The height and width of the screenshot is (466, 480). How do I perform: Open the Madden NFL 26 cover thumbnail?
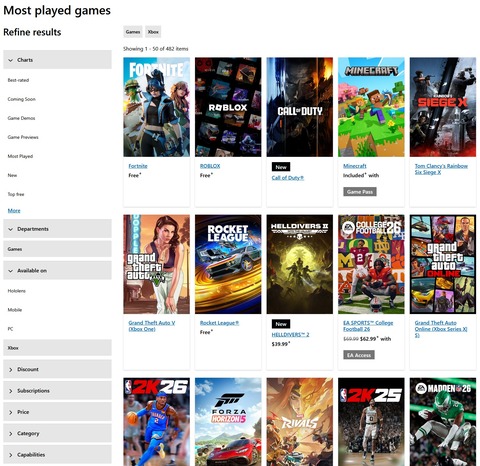443,422
